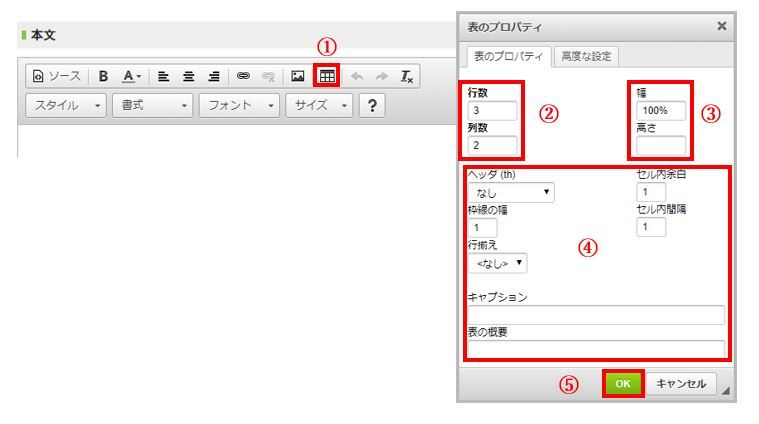This screenshot has width=759, height=424.
Task: Click the dialog resize handle
Action: pyautogui.click(x=725, y=391)
